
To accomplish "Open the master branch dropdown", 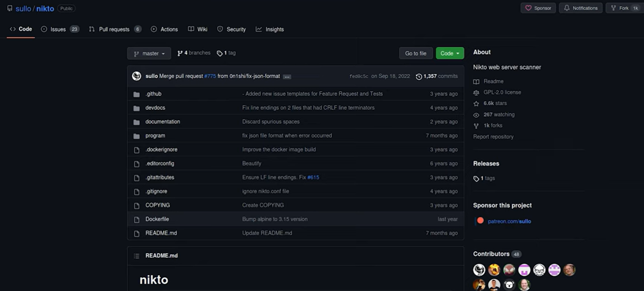I will point(149,53).
